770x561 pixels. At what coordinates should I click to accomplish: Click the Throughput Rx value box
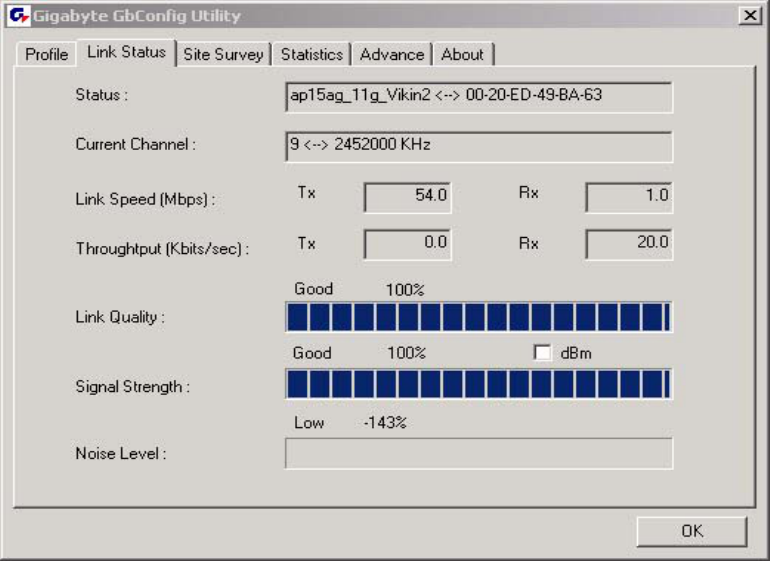pos(629,245)
